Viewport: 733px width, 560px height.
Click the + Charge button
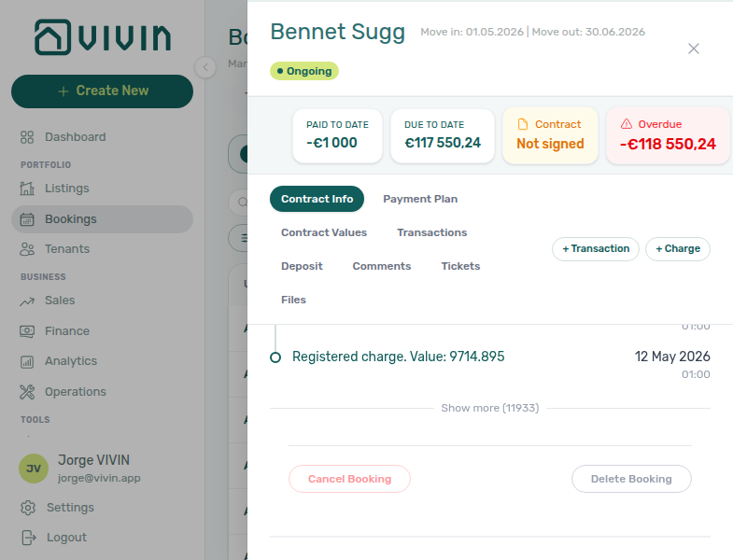(678, 249)
